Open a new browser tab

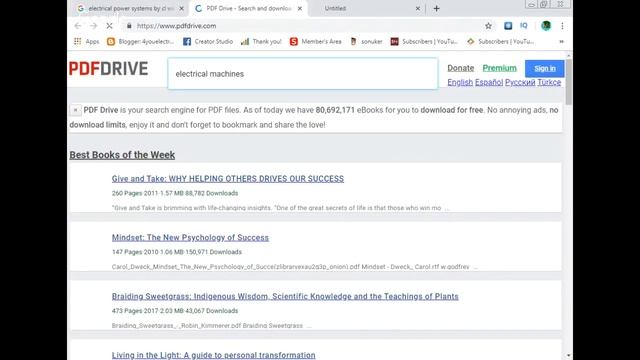[436, 9]
